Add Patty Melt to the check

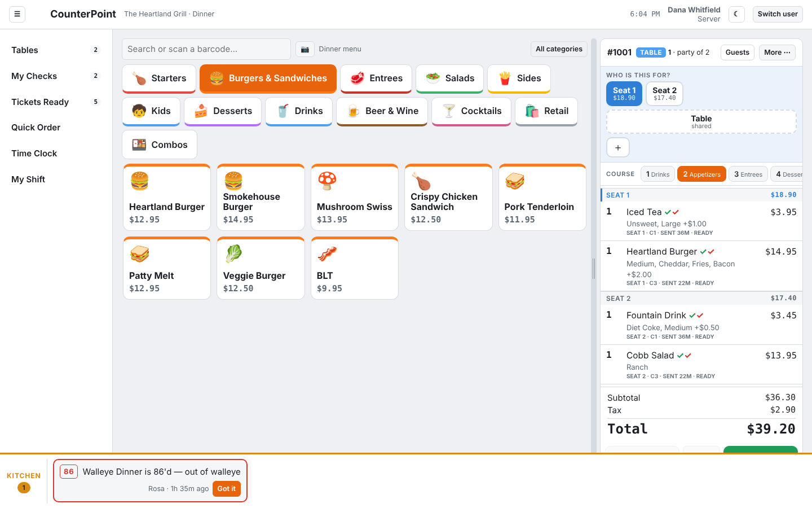pyautogui.click(x=167, y=268)
